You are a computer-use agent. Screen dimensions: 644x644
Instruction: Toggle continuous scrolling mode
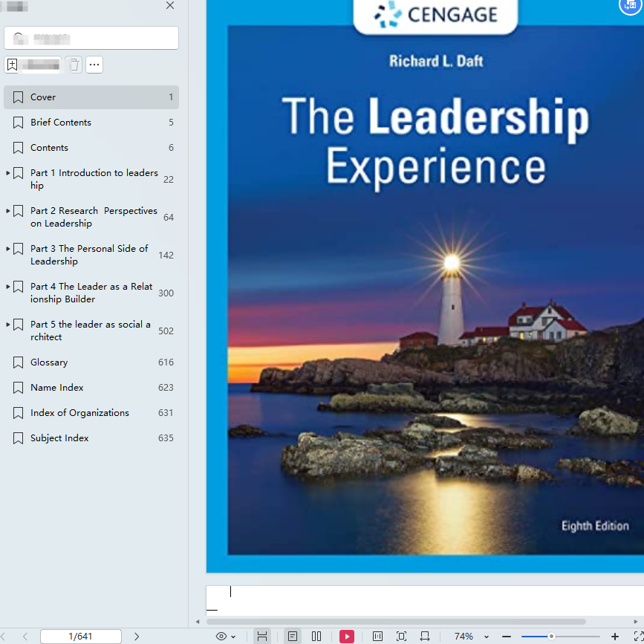[x=262, y=637]
